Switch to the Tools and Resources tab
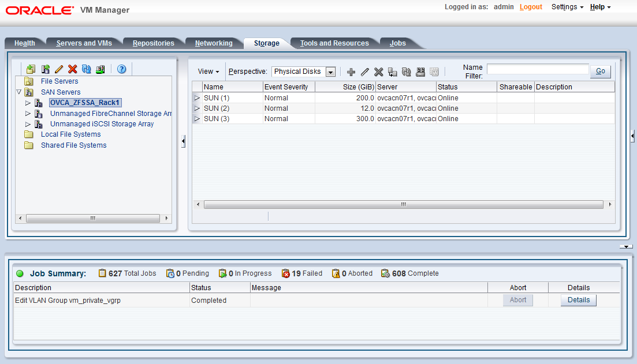Screen dimensions: 637x364 334,43
